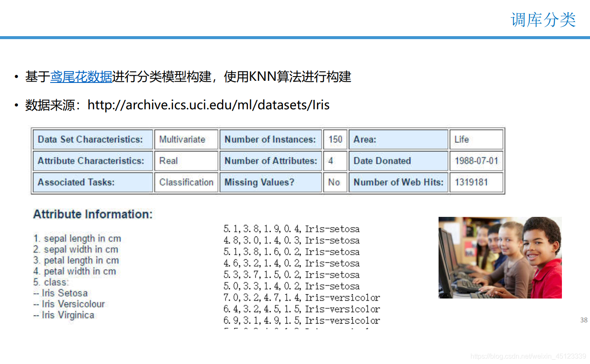
Task: Click the archive.ics.uci.edu Iris dataset URL
Action: [x=208, y=105]
